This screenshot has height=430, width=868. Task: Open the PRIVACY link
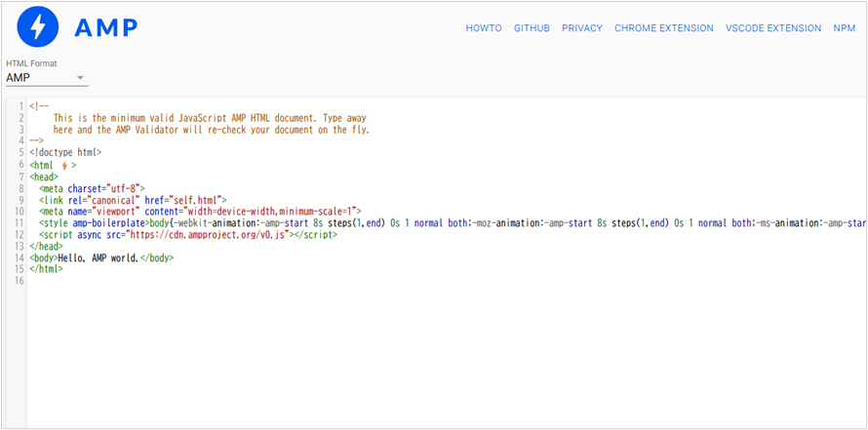pos(582,28)
